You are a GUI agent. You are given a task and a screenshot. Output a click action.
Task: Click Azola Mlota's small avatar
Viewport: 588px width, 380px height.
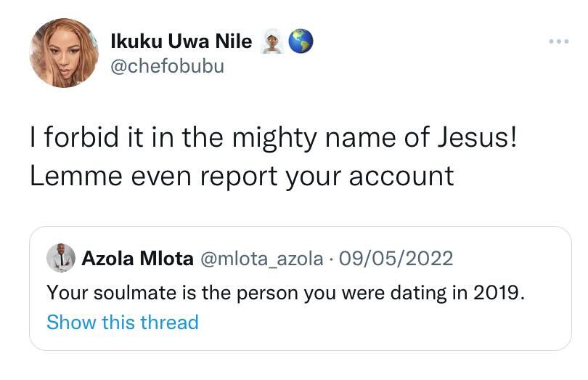(61, 258)
